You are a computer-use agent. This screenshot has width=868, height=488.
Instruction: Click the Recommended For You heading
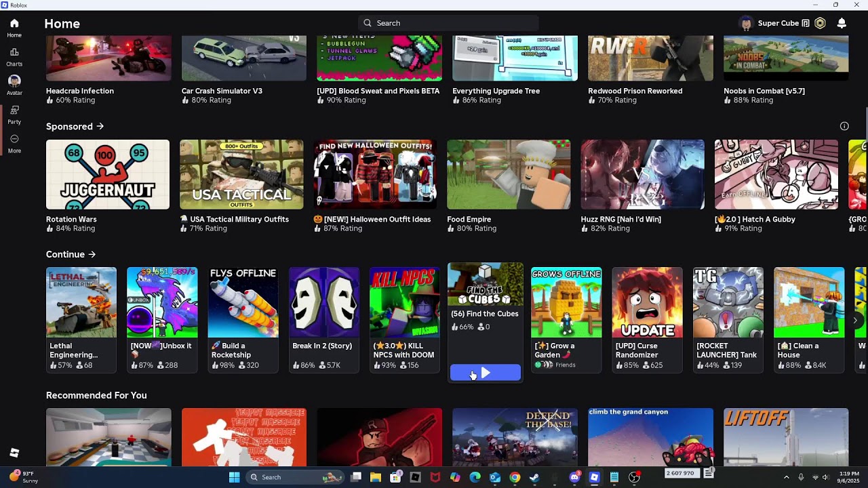(x=96, y=395)
